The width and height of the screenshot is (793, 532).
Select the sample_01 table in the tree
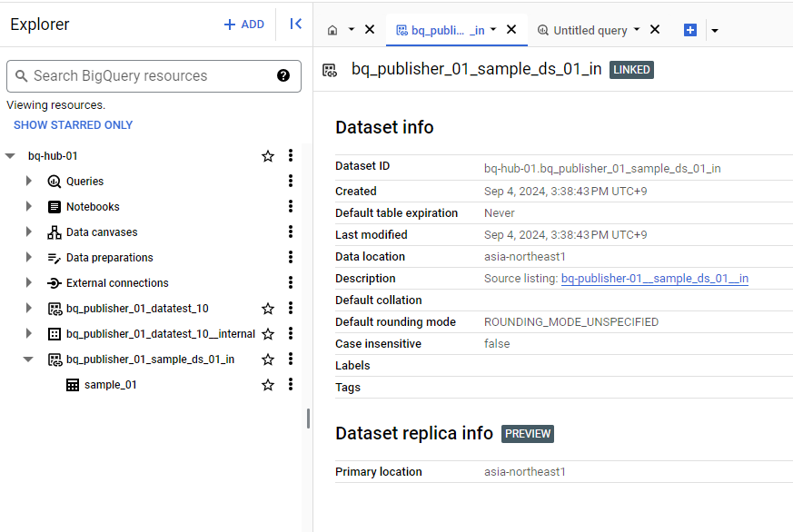coord(110,385)
